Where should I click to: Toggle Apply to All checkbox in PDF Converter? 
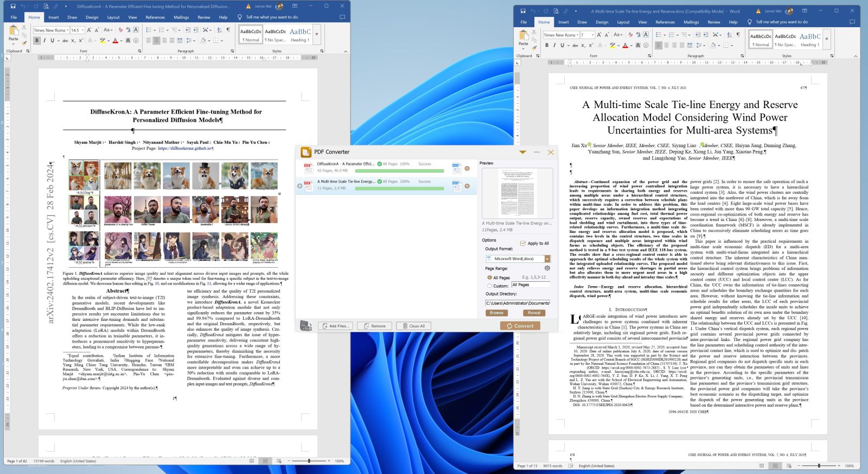pos(523,243)
